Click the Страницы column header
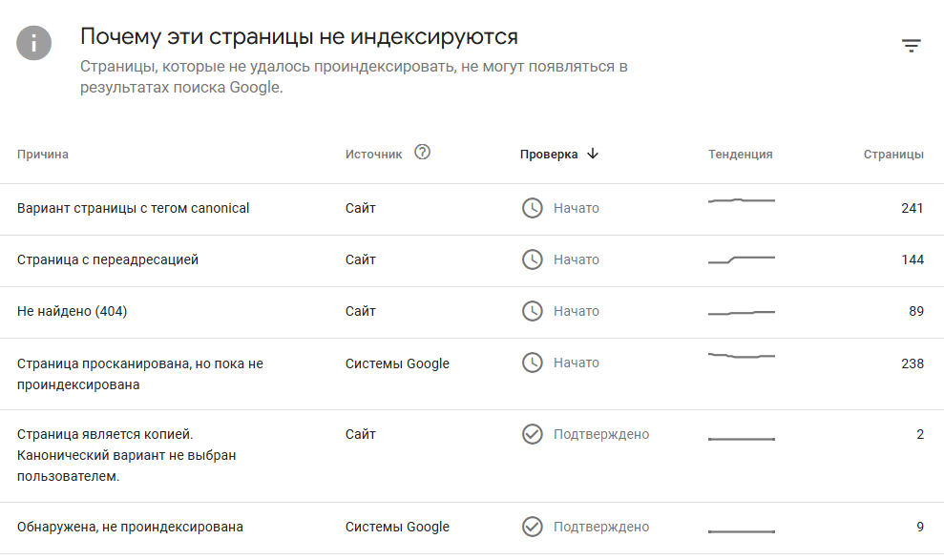The image size is (944, 560). tap(893, 155)
